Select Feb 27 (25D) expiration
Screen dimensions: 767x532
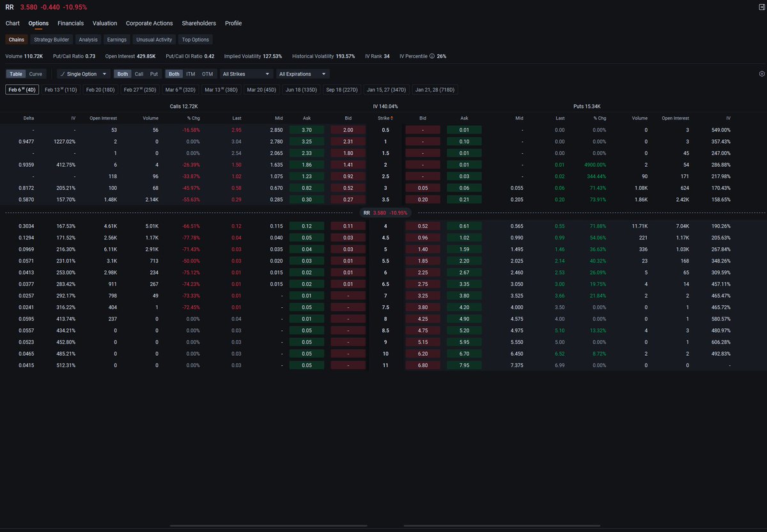(x=140, y=90)
